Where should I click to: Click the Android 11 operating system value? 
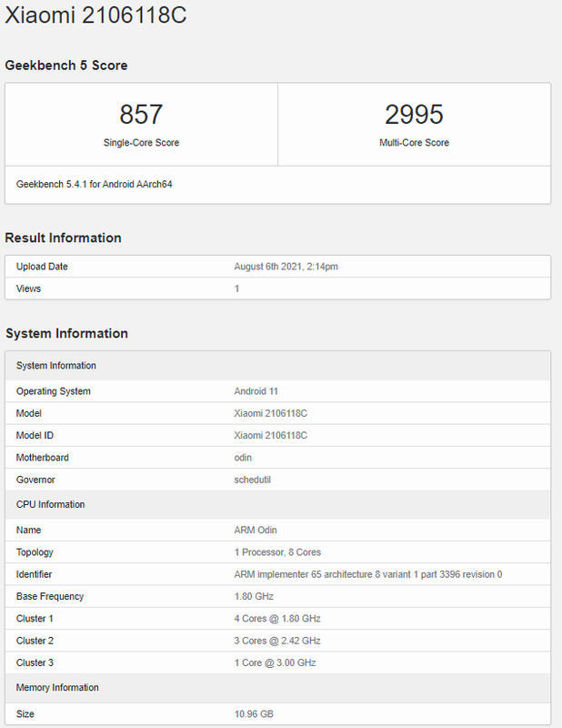coord(257,391)
